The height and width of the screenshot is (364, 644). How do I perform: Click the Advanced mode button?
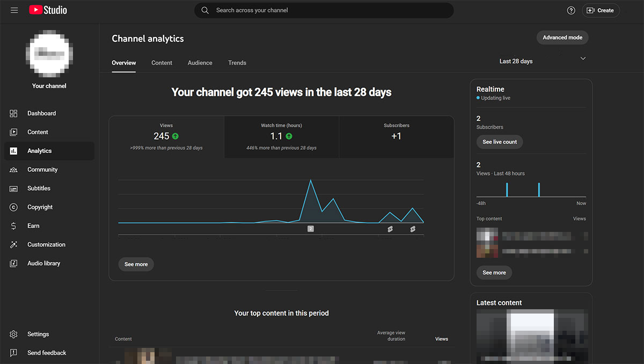562,38
